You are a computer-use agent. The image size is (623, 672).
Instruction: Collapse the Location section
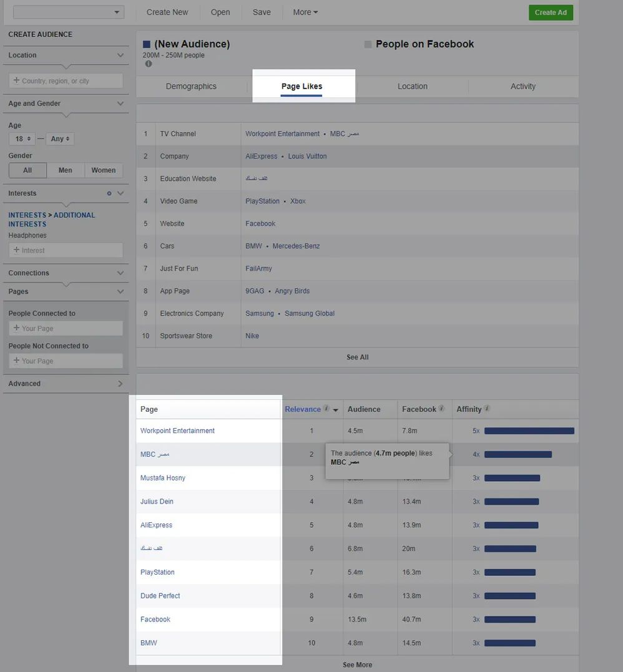[120, 56]
